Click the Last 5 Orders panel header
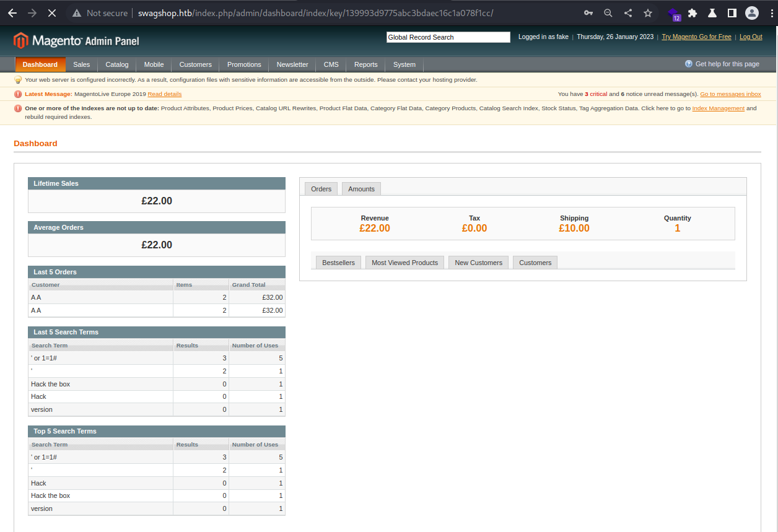 tap(157, 272)
